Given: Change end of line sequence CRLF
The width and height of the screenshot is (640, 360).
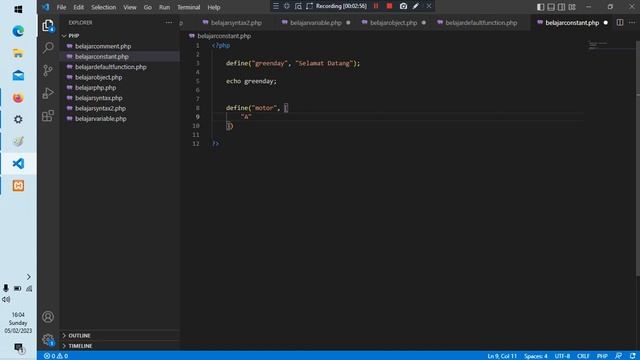Looking at the screenshot, I should point(583,356).
